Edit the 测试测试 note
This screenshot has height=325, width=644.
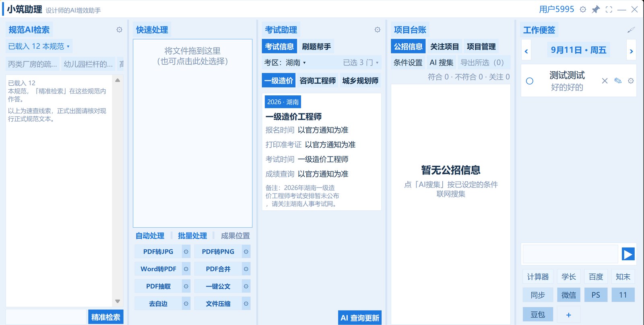coord(618,81)
